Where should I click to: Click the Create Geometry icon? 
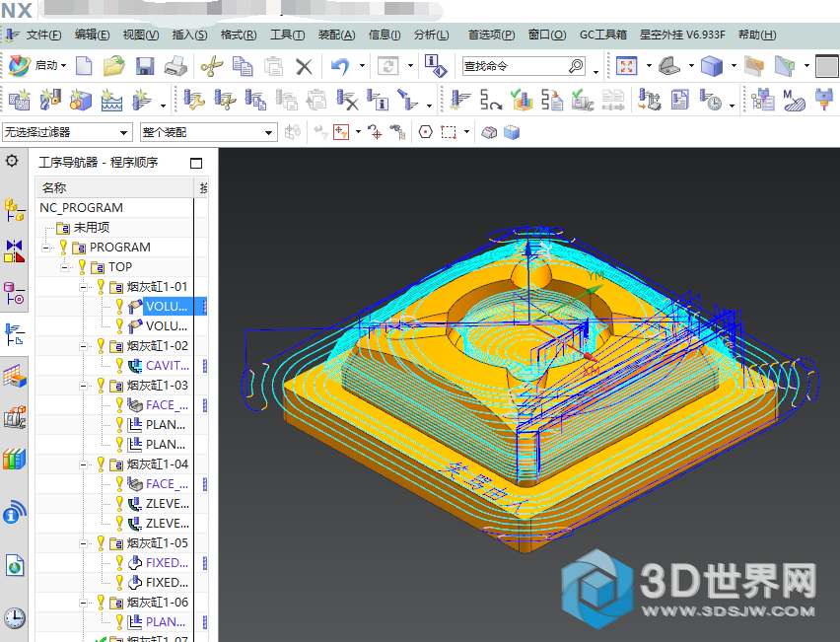[x=81, y=100]
